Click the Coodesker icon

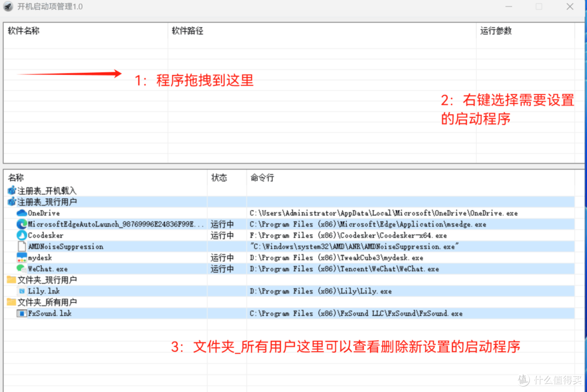(x=22, y=235)
